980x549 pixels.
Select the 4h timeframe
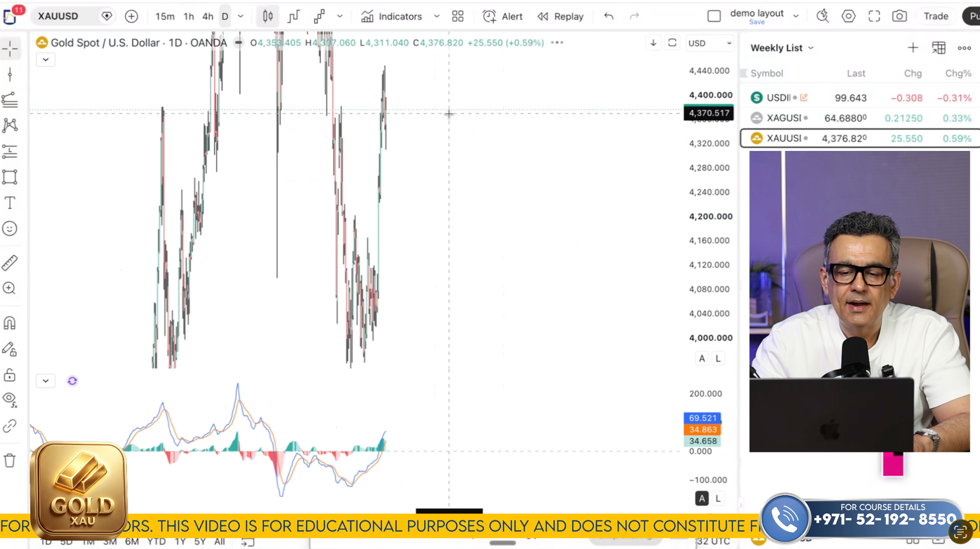(208, 16)
